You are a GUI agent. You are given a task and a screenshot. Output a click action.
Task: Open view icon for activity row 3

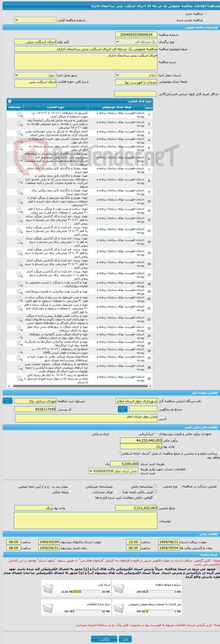pos(19,133)
